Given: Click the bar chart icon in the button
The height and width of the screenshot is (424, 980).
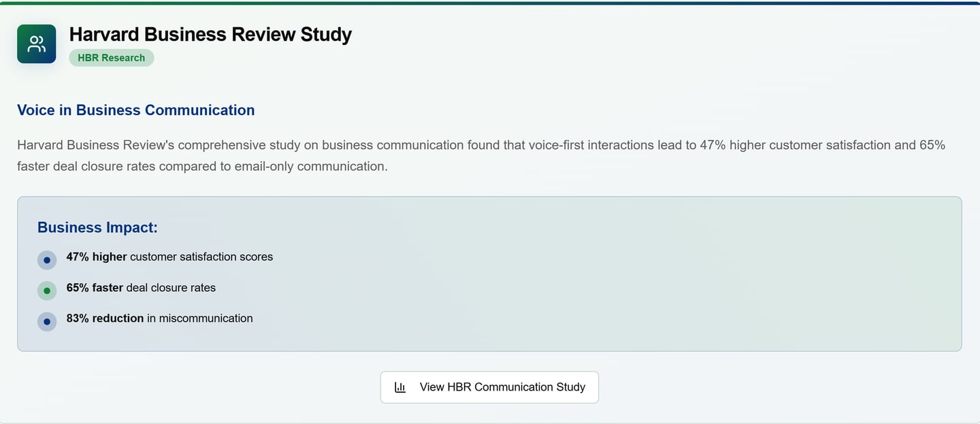Looking at the screenshot, I should 400,387.
